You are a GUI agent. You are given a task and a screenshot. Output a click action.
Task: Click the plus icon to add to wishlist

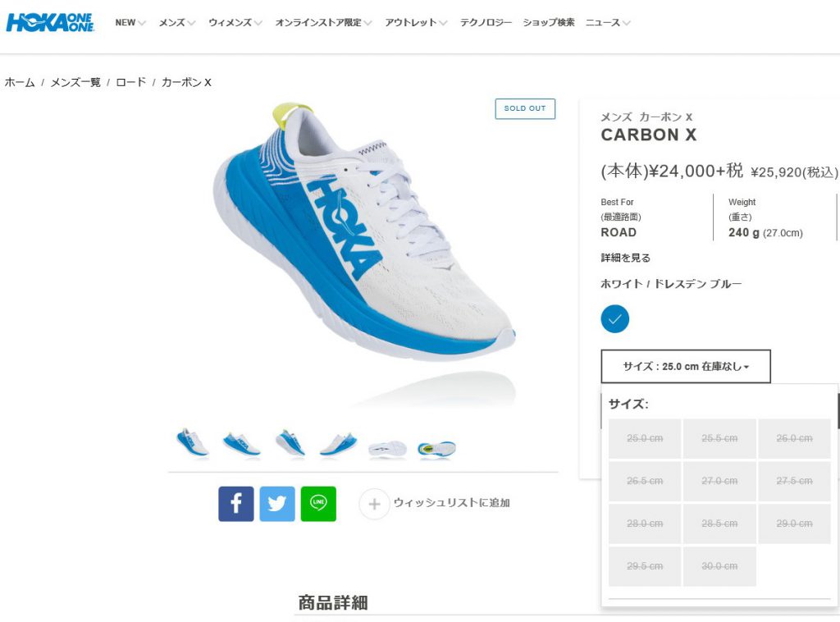[x=374, y=504]
